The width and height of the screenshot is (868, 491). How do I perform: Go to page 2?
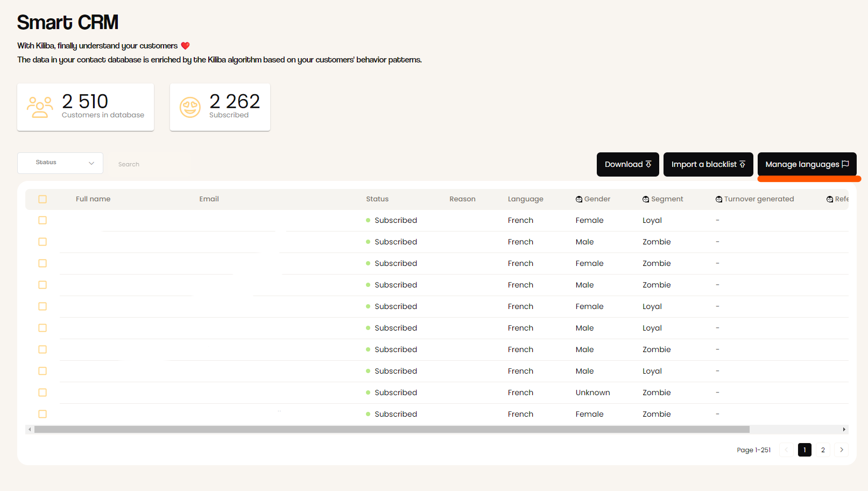(x=823, y=450)
